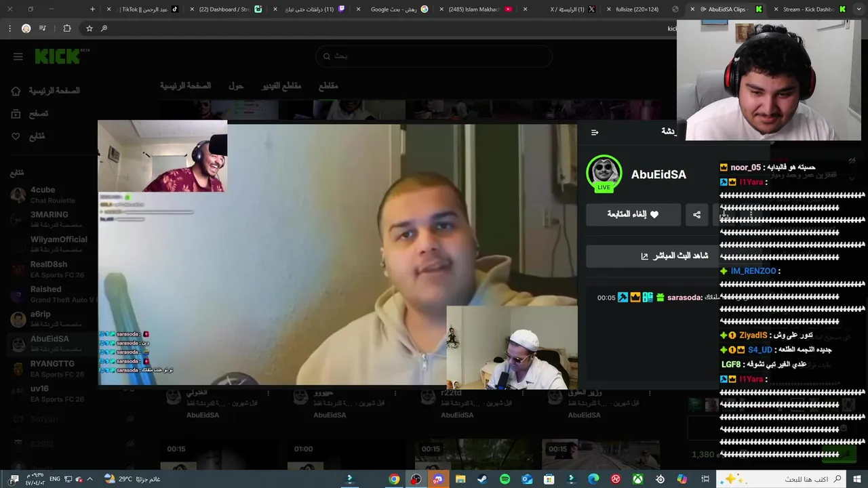The width and height of the screenshot is (868, 488).
Task: Open Task View on the taskbar
Action: [705, 479]
